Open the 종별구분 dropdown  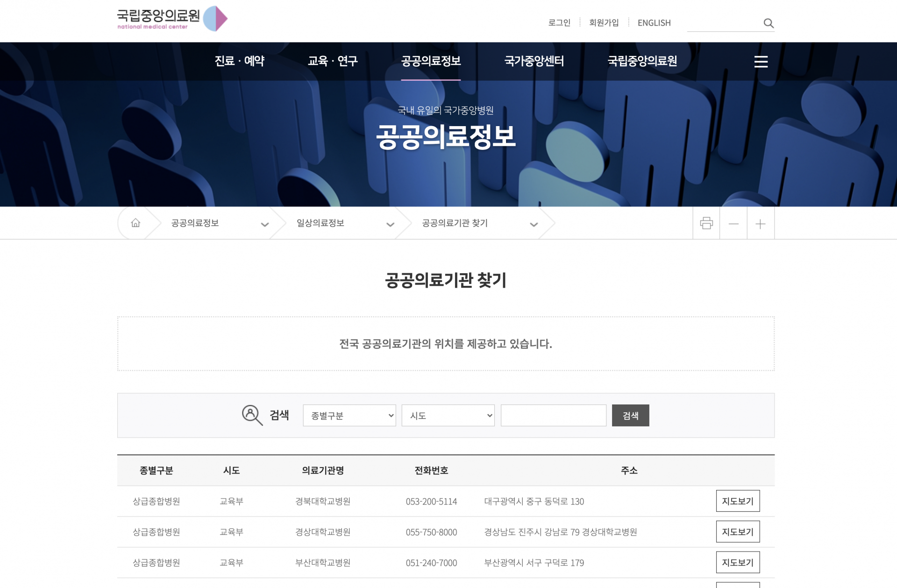point(349,415)
